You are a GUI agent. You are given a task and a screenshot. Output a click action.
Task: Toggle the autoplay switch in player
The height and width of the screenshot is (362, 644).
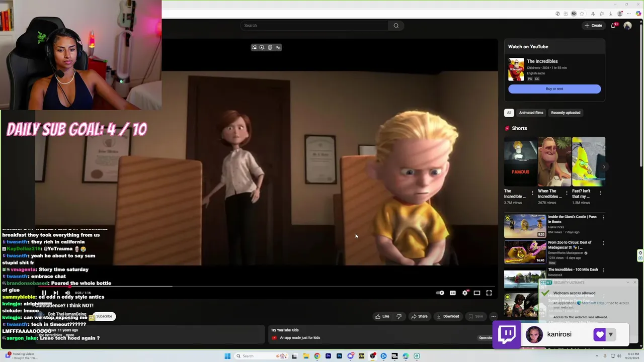(x=440, y=293)
